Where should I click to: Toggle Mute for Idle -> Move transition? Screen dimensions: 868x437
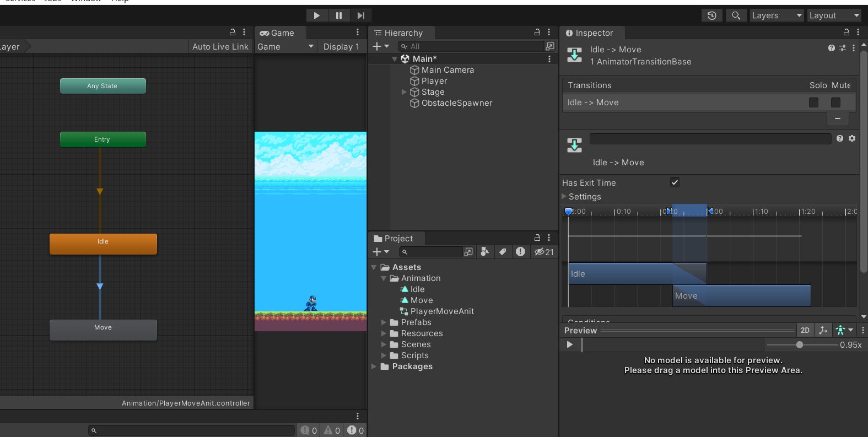click(835, 102)
